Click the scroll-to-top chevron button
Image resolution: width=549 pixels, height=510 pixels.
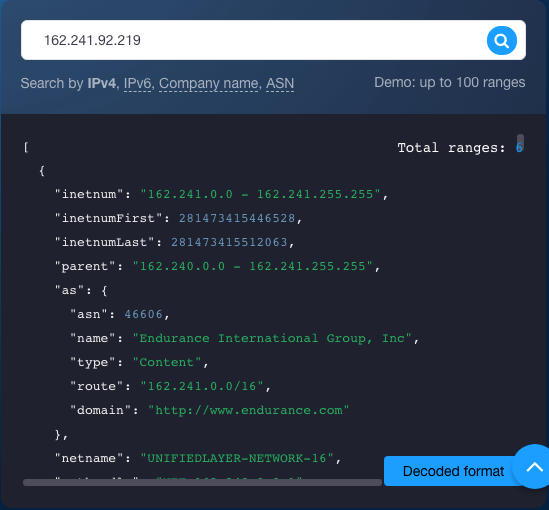(534, 467)
